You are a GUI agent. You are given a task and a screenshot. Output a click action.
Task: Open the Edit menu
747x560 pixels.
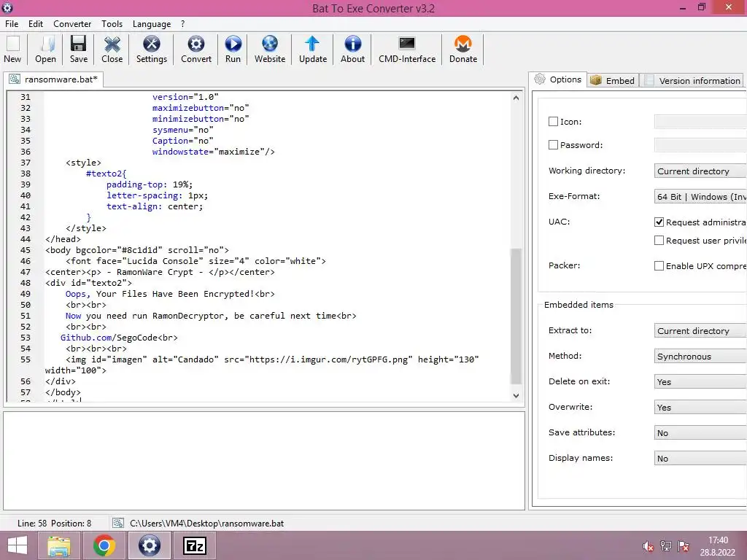[x=35, y=24]
